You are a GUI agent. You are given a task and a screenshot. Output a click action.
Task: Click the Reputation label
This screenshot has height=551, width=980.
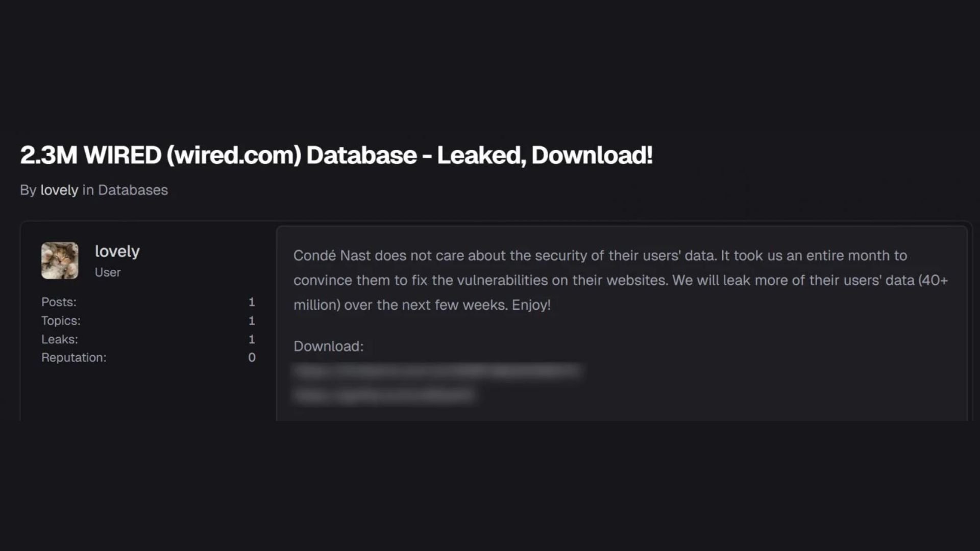tap(74, 358)
